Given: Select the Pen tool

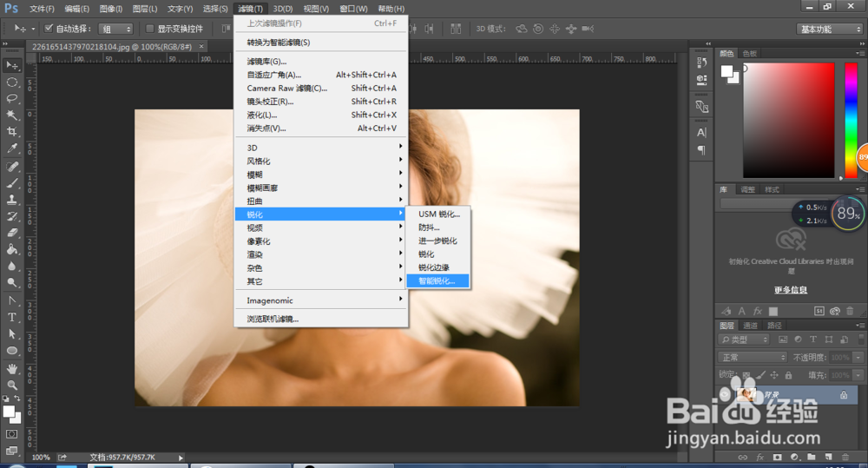Looking at the screenshot, I should tap(11, 300).
